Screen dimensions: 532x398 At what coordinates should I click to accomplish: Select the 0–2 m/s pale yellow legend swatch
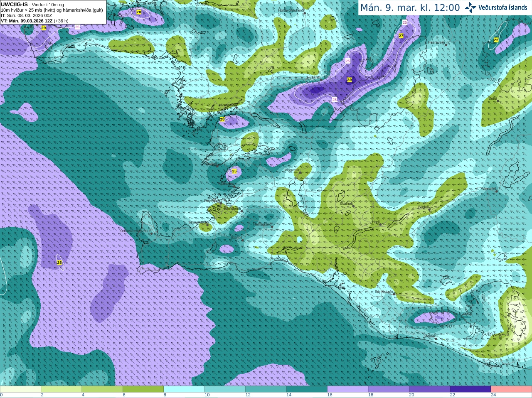(x=20, y=389)
